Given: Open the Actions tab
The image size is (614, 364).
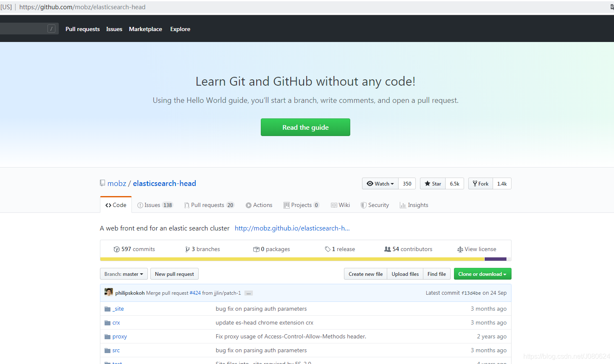Looking at the screenshot, I should tap(259, 205).
